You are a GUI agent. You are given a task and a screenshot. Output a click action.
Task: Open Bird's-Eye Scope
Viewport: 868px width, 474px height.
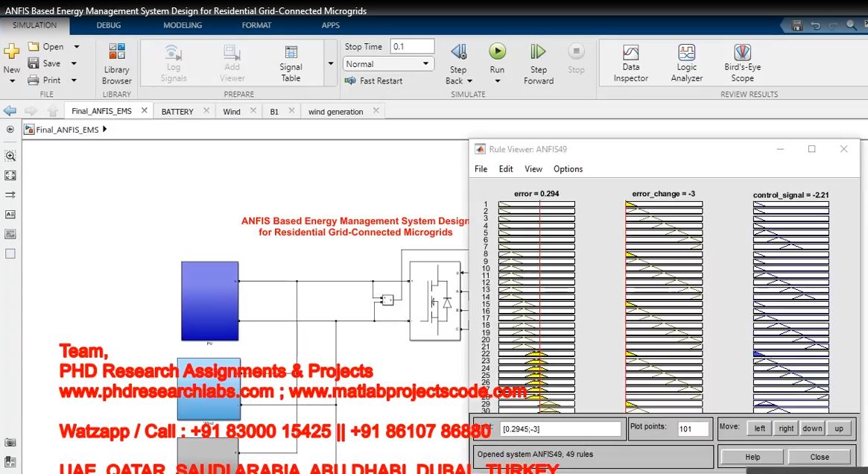click(742, 63)
